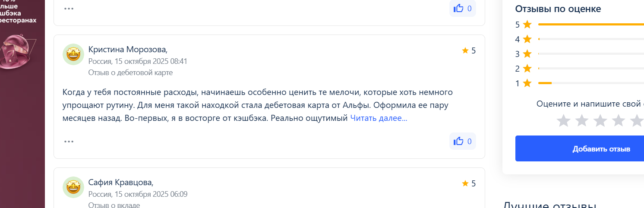This screenshot has height=208, width=644.
Task: Open Сафия Кравцова's profile name link
Action: [120, 183]
